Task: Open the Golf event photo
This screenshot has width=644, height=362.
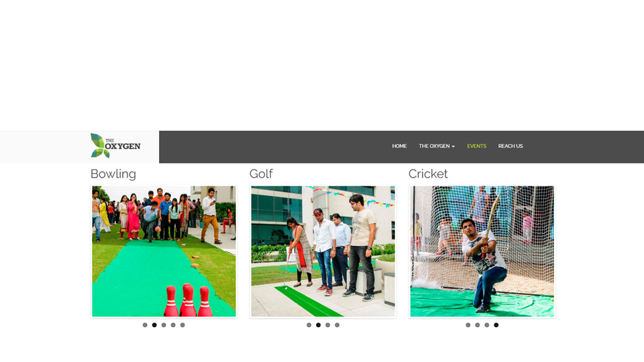Action: [x=323, y=251]
